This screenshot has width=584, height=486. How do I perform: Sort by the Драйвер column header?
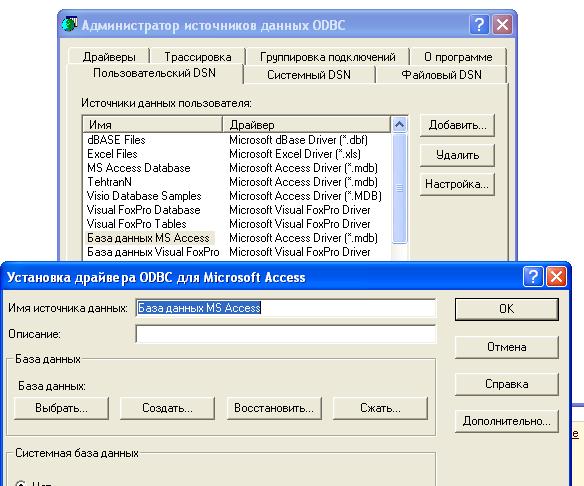(x=307, y=124)
